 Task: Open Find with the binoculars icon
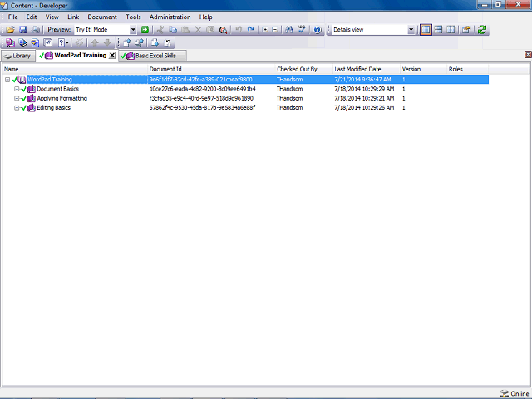(289, 30)
